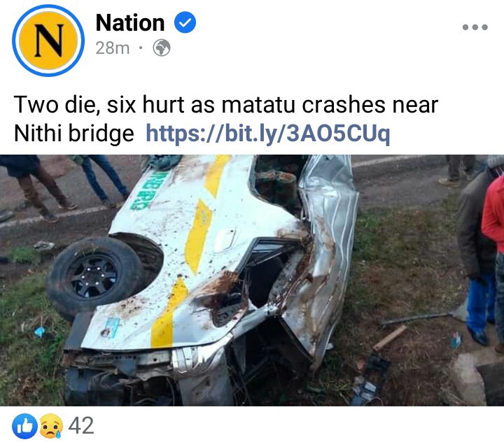Screen dimensions: 504x442
Task: Open the three-dot post options menu
Action: 475,27
